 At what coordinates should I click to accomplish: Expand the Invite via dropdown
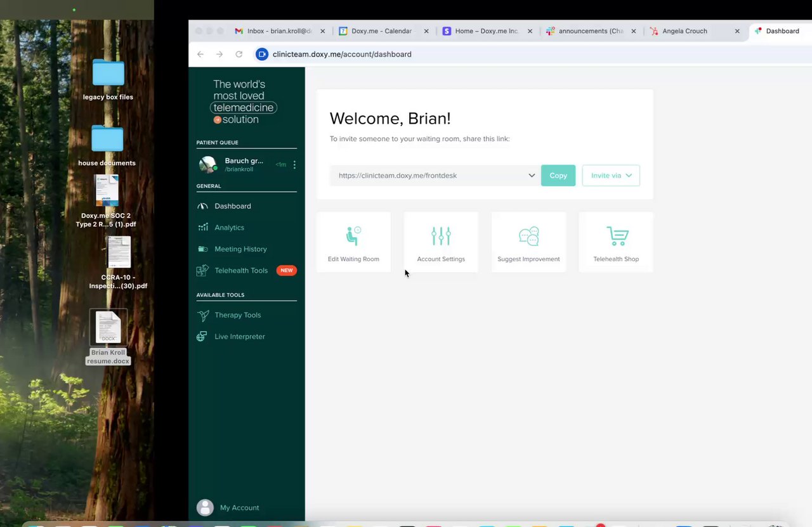click(611, 176)
